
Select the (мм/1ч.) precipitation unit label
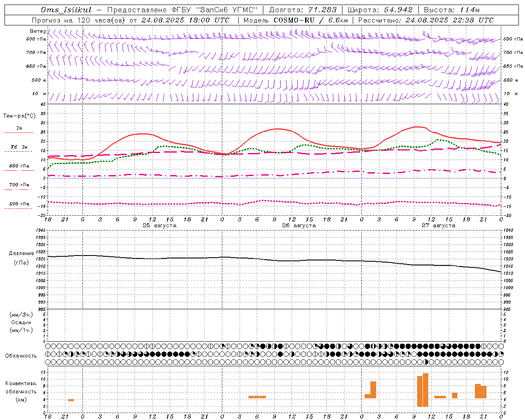click(x=21, y=330)
